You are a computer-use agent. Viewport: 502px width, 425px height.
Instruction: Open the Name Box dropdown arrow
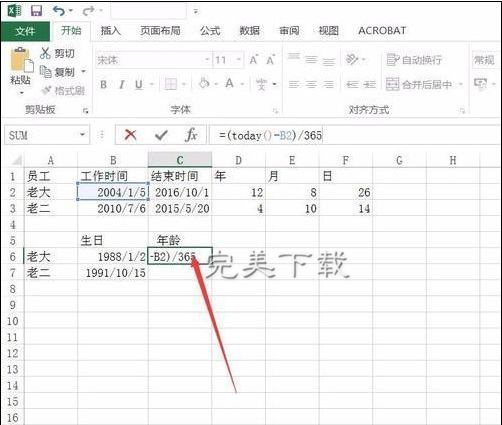pyautogui.click(x=82, y=135)
